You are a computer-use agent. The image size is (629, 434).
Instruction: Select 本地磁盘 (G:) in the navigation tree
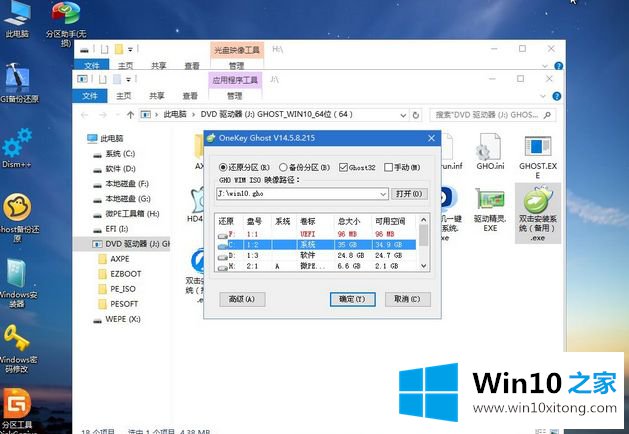122,199
